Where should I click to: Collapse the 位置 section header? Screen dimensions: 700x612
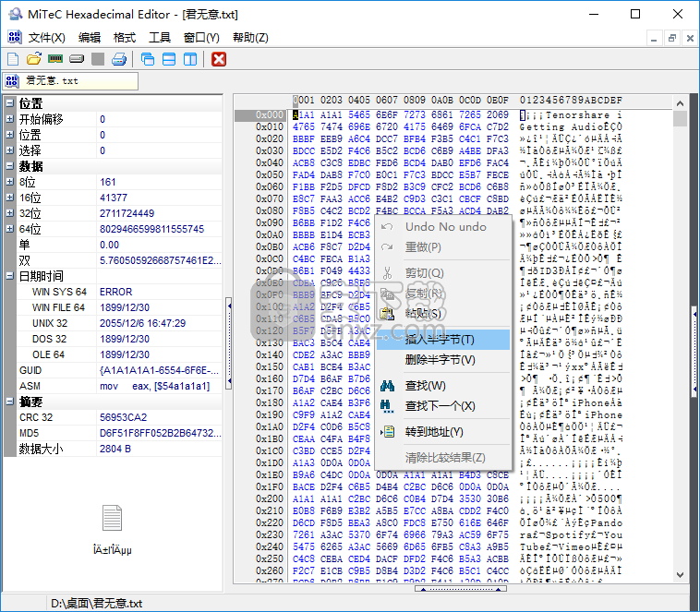(x=10, y=103)
